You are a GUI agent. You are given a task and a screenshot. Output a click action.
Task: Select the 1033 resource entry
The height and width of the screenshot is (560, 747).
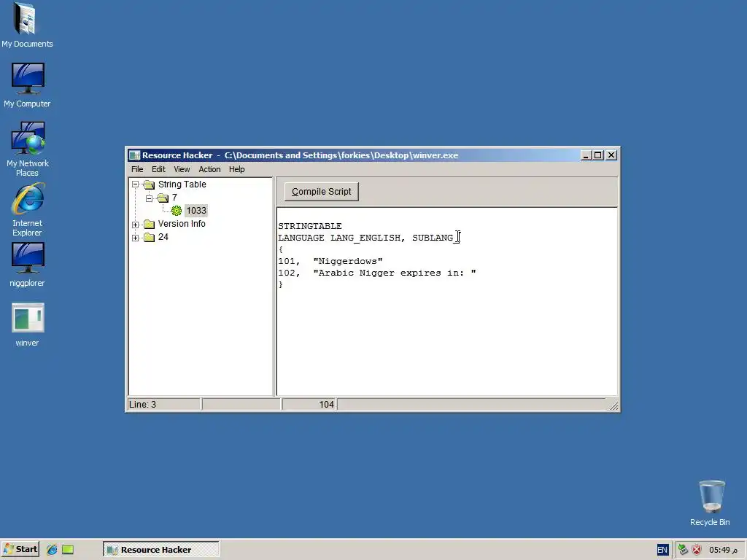pos(196,211)
